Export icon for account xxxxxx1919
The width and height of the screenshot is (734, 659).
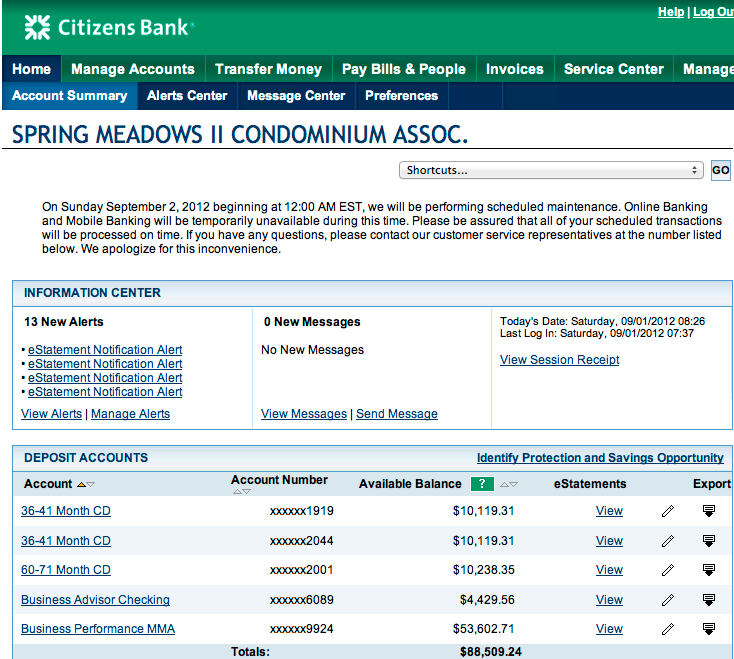click(x=709, y=511)
